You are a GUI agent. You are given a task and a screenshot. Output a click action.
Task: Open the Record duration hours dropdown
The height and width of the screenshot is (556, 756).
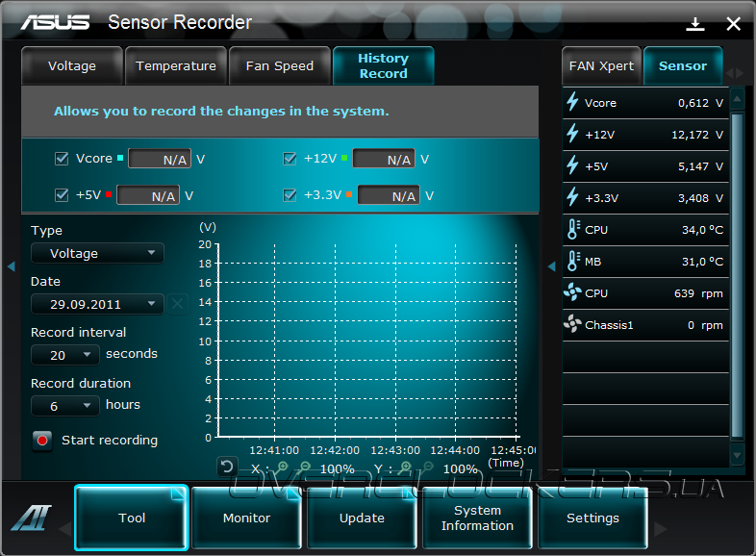(x=65, y=406)
